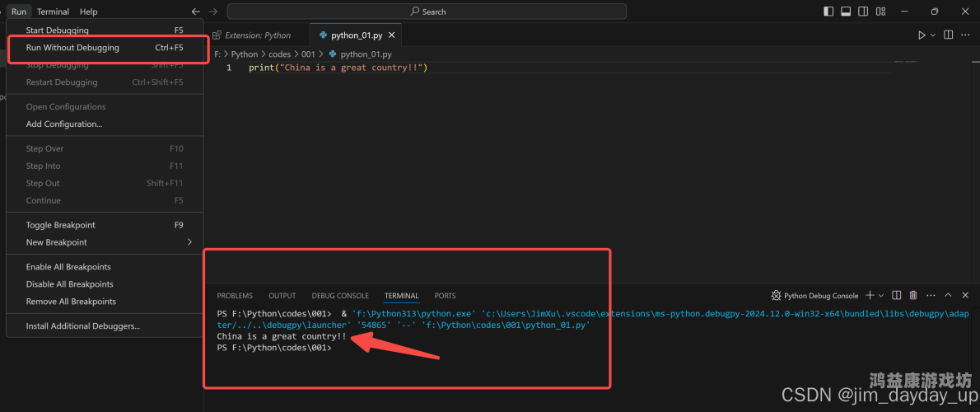Screen dimensions: 980x412
Task: Open the terminal launch profile dropdown arrow
Action: (x=881, y=295)
